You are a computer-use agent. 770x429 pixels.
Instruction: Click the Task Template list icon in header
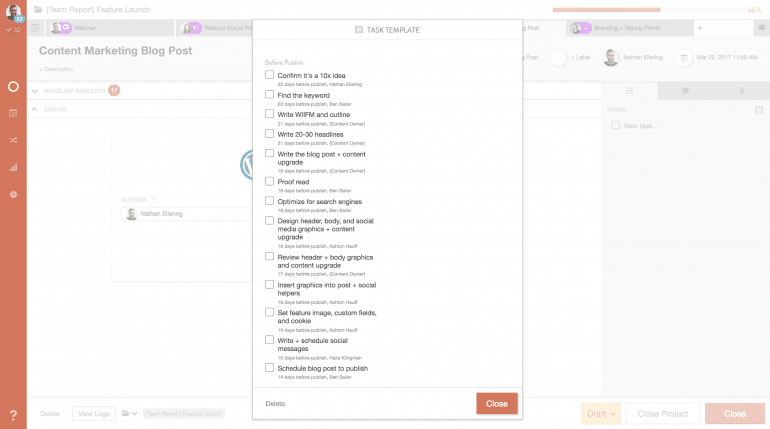coord(359,30)
